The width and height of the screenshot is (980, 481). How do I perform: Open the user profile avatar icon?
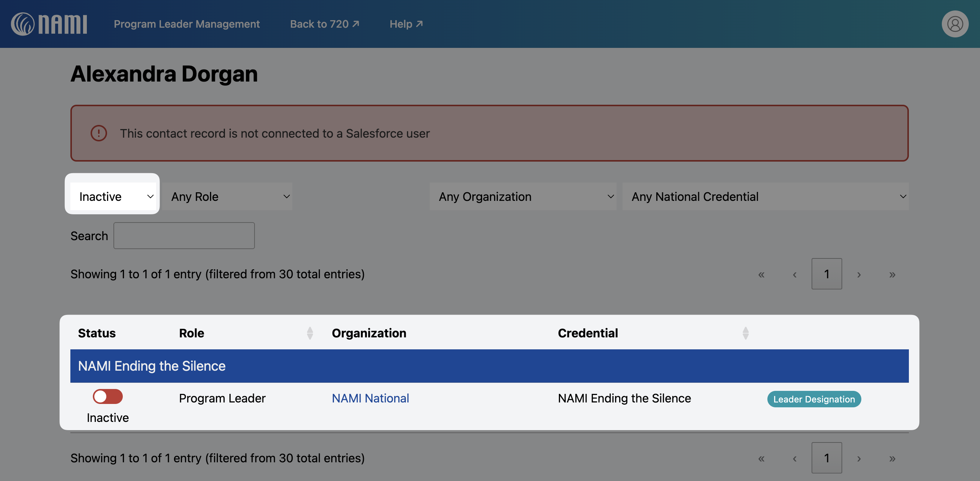955,24
